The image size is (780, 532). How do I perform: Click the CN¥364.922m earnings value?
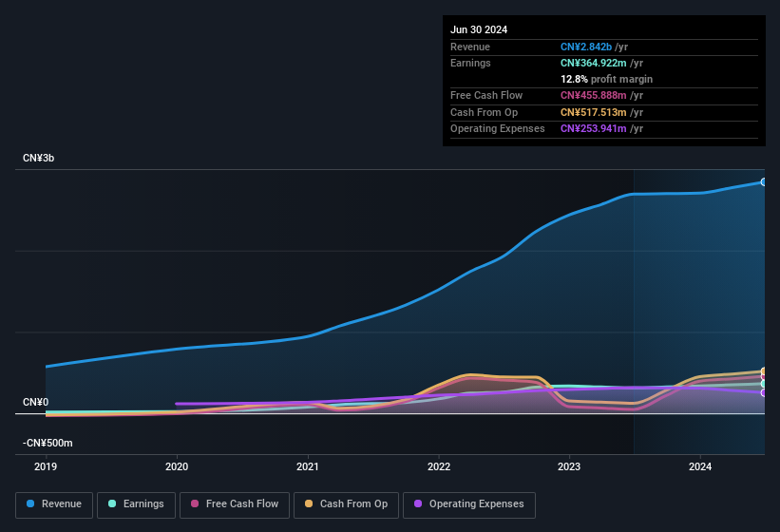click(x=594, y=63)
